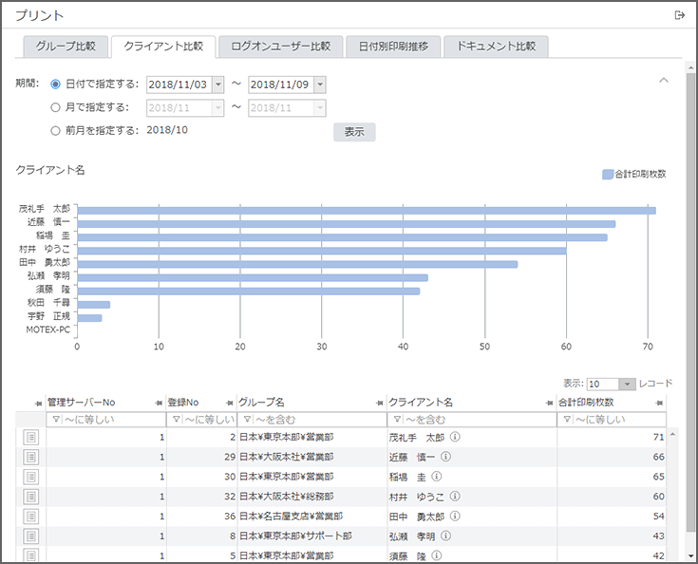698x564 pixels.
Task: Open end month 2018/11 dropdown
Action: click(x=320, y=108)
